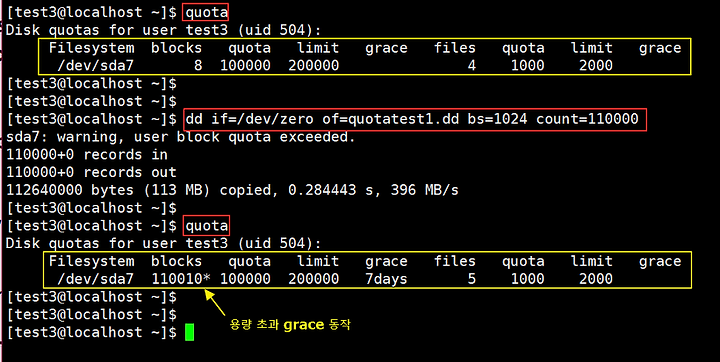720x362 pixels.
Task: Click the "(113 MB)" size text
Action: [176, 190]
